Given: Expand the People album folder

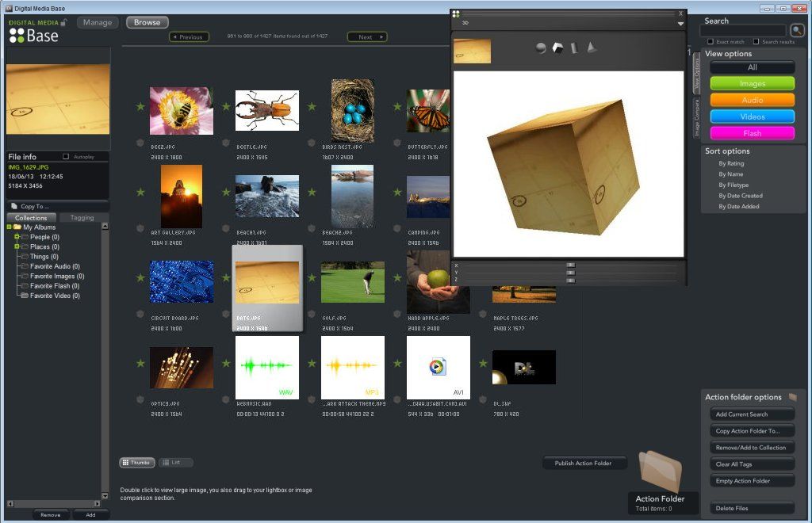Looking at the screenshot, I should (x=16, y=237).
